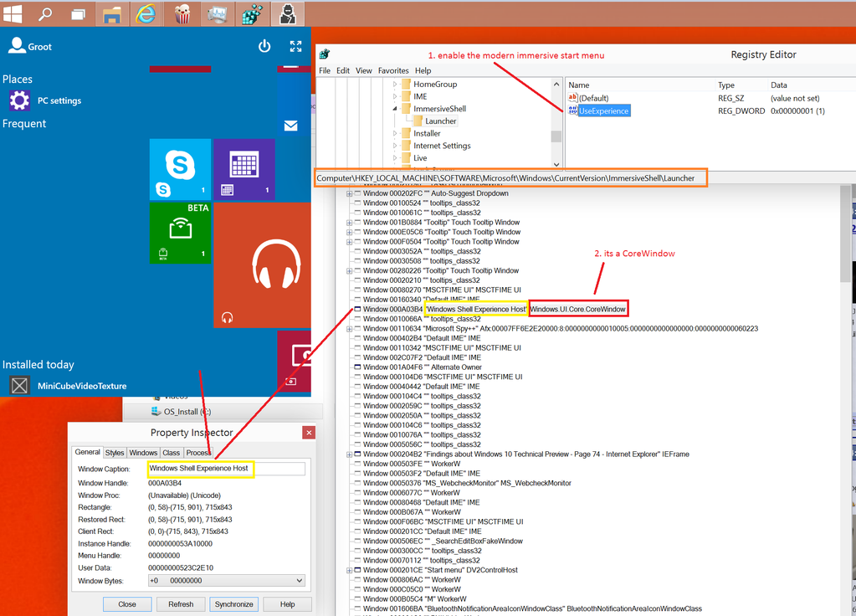Click the Registry Editor cube taskbar icon
This screenshot has width=856, height=616.
(252, 14)
